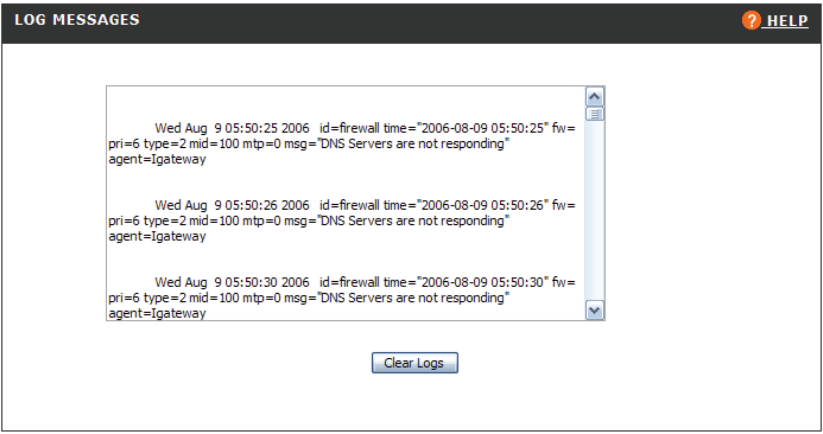
Task: Select the "Wed Aug 9 05:50:25 2006" log date
Action: pyautogui.click(x=232, y=128)
